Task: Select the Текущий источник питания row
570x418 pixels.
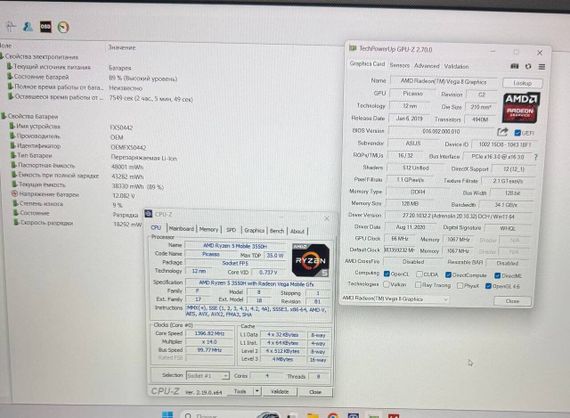Action: click(52, 67)
